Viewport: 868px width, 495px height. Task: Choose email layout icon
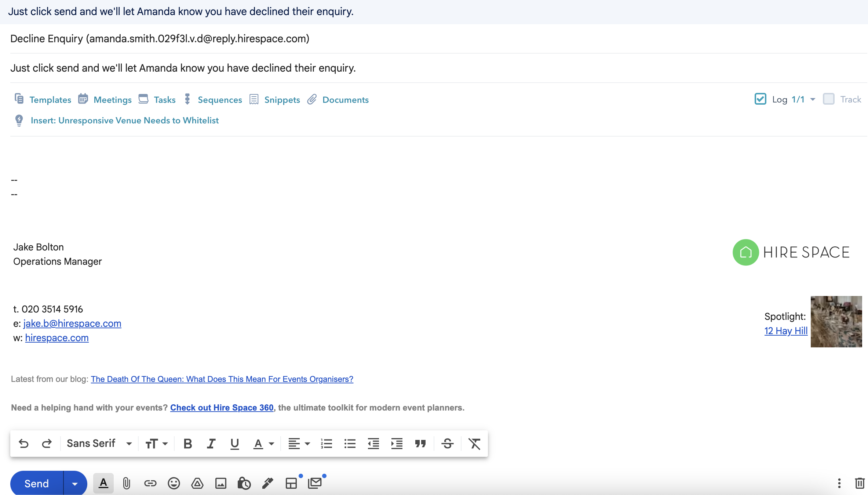coord(291,483)
